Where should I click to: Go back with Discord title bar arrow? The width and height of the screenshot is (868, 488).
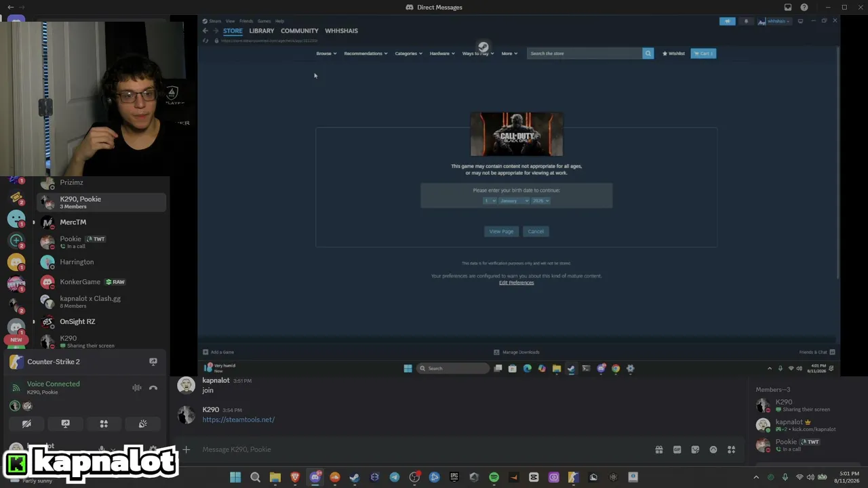coord(10,7)
